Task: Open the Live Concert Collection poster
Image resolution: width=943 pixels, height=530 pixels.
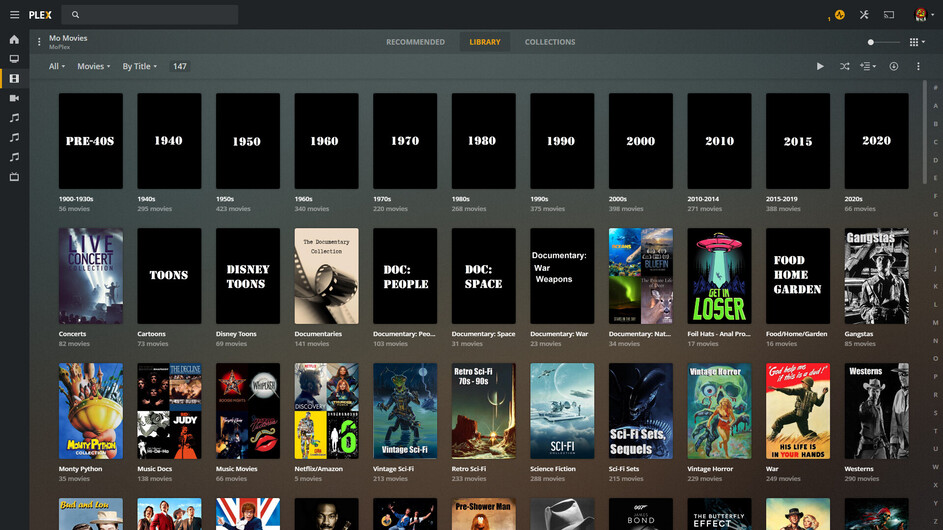Action: point(91,276)
